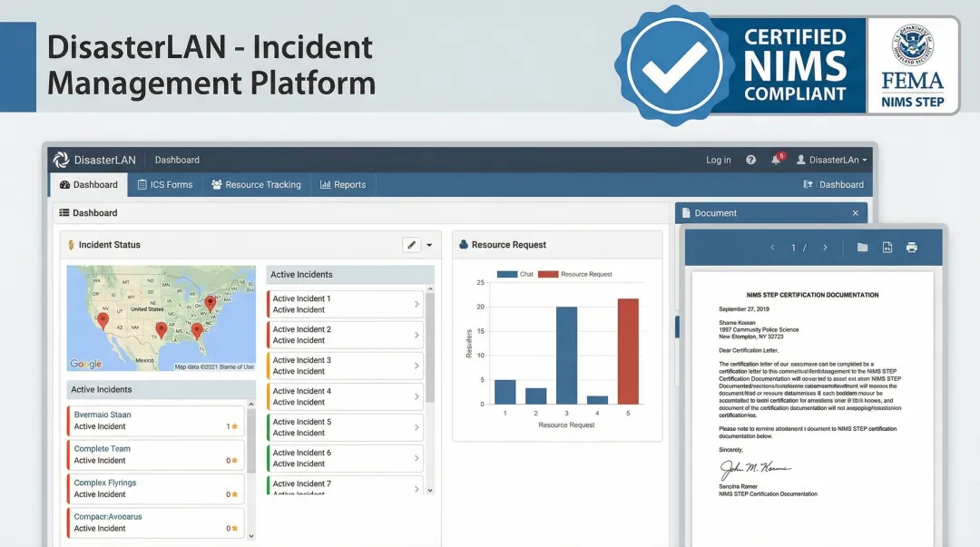
Task: Open the Resource Tracking tab
Action: tap(256, 184)
